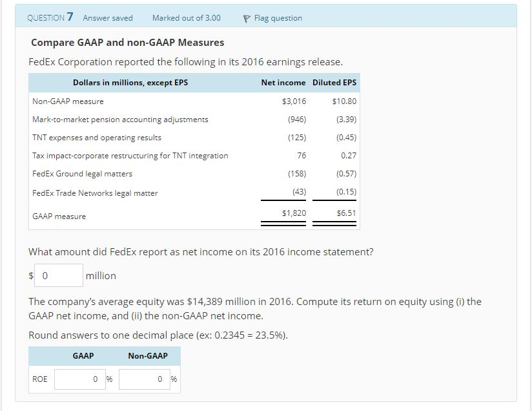The image size is (532, 411).
Task: Click the 'What amount did FedEx report' question text
Action: tap(201, 251)
